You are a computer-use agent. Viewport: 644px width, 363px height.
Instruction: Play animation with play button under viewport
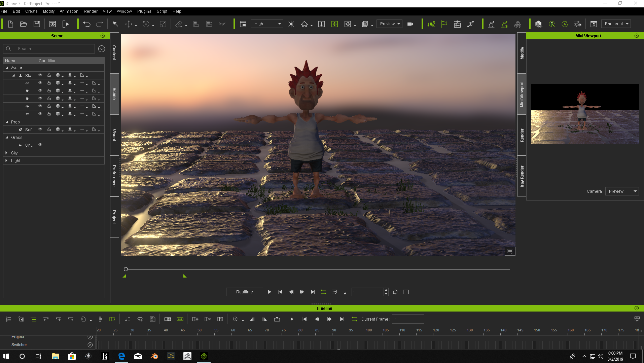(270, 292)
